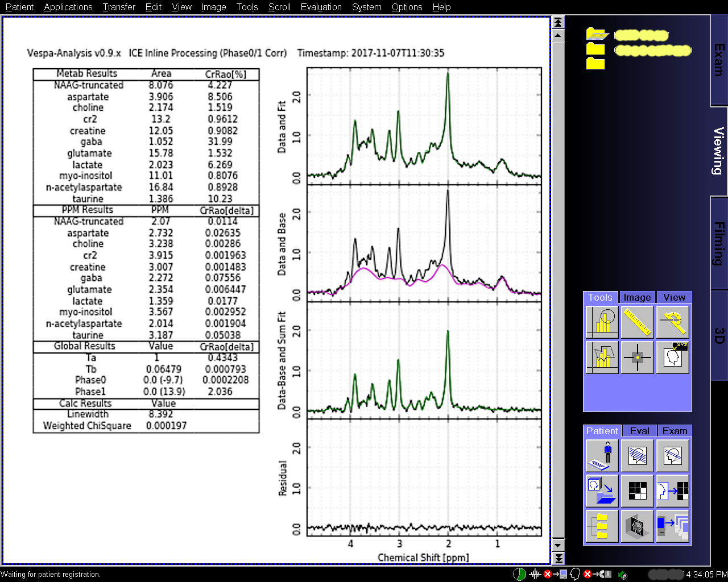Click the waveform signal status bar icon

[535, 574]
